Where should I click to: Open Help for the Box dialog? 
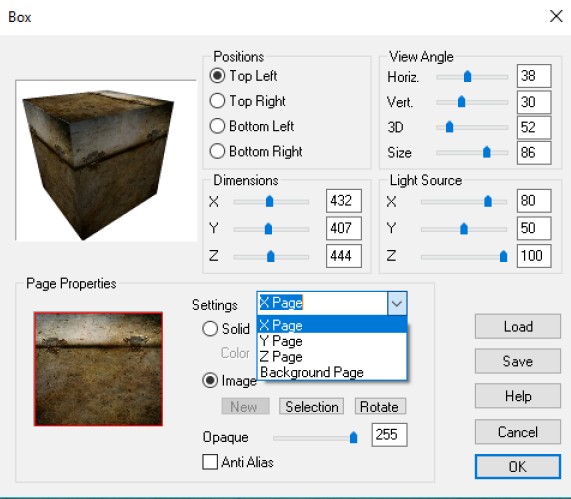click(x=517, y=396)
